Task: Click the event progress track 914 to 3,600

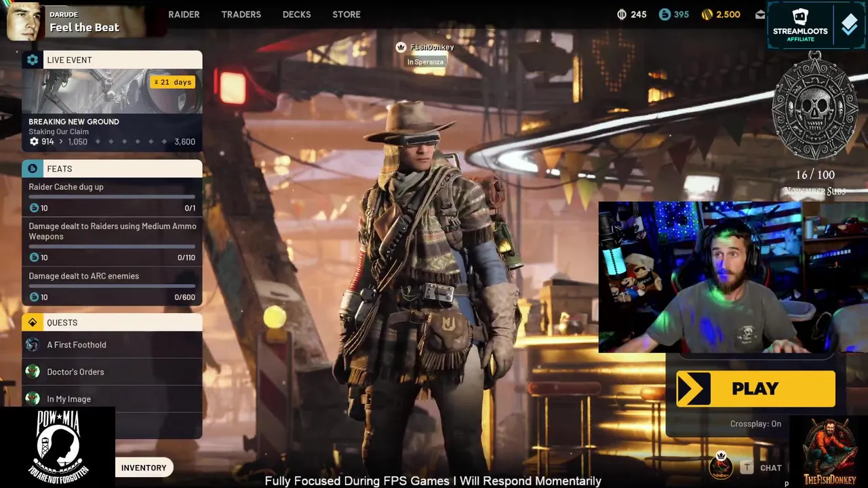Action: click(x=112, y=142)
